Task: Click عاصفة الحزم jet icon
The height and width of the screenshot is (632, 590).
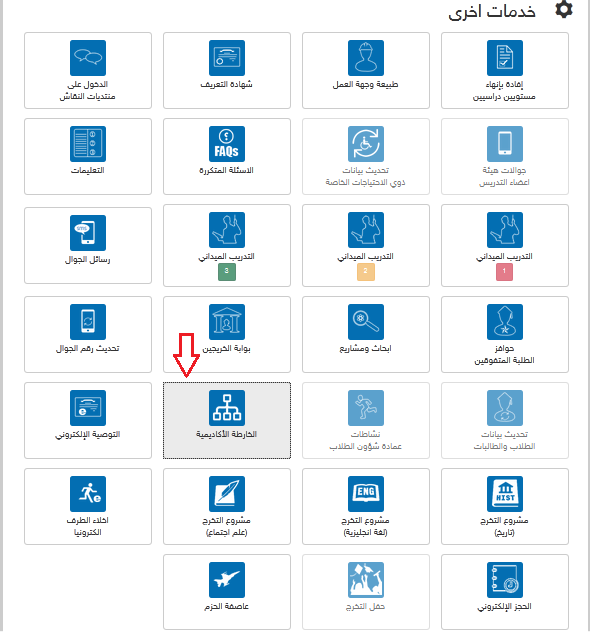Action: pos(226,580)
